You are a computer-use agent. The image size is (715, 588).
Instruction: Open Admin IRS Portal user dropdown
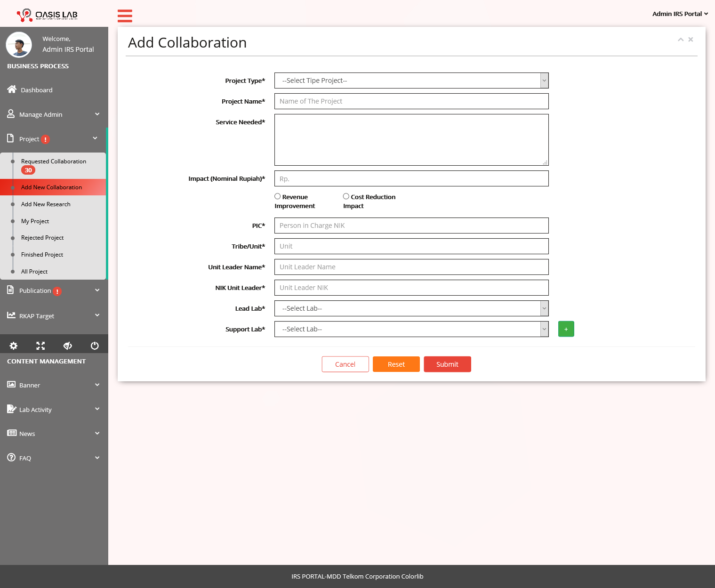680,14
